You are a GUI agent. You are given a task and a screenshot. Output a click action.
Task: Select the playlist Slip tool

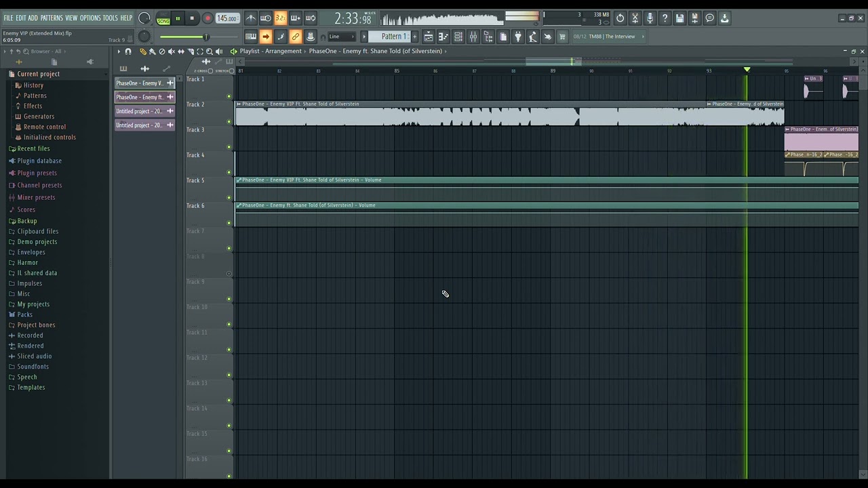(x=181, y=52)
